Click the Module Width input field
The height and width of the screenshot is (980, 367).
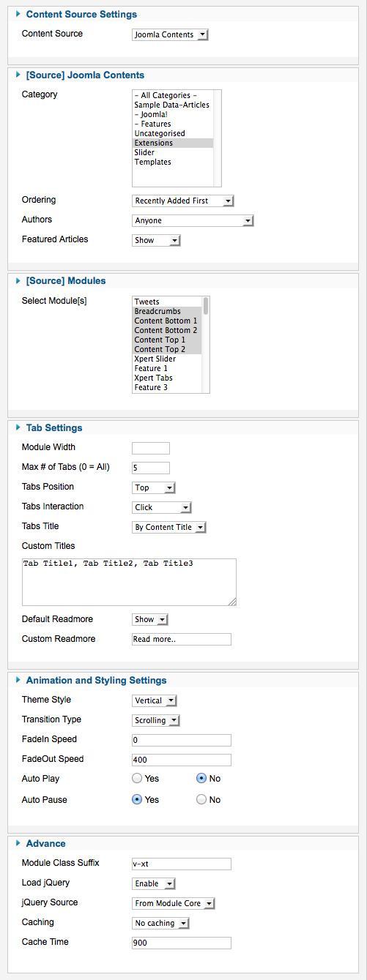(150, 448)
